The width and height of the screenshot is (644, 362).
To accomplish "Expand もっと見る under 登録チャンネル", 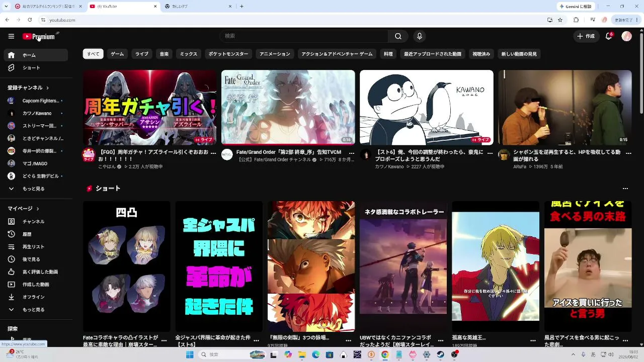I will [x=36, y=189].
